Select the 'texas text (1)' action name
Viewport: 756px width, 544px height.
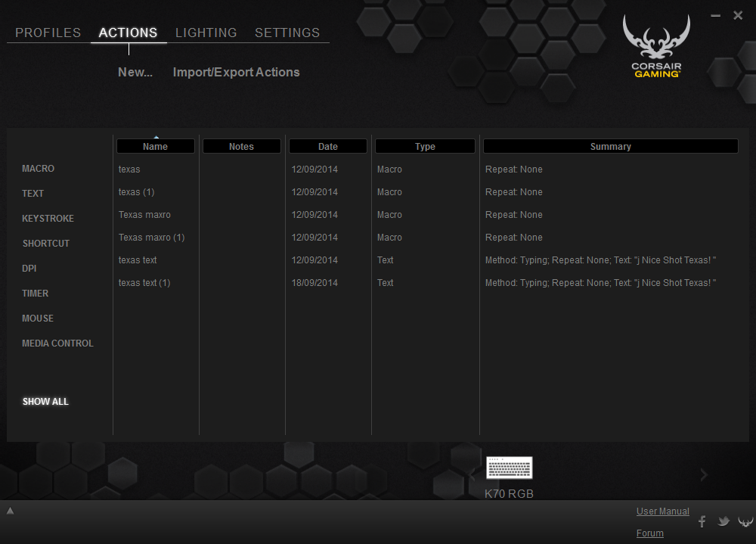coord(144,283)
